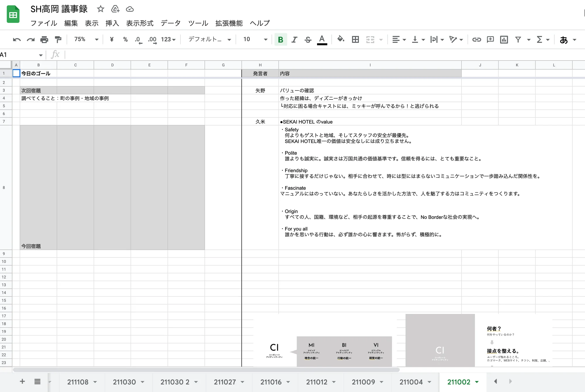Expand merge cells options arrow

[381, 39]
